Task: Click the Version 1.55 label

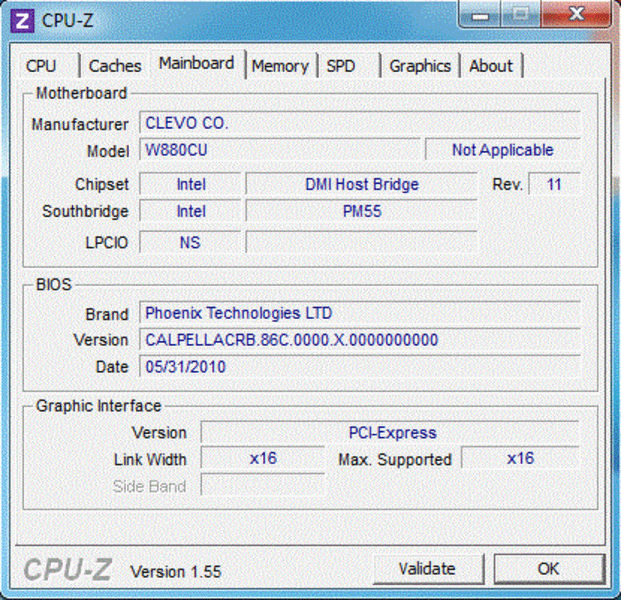Action: point(176,572)
